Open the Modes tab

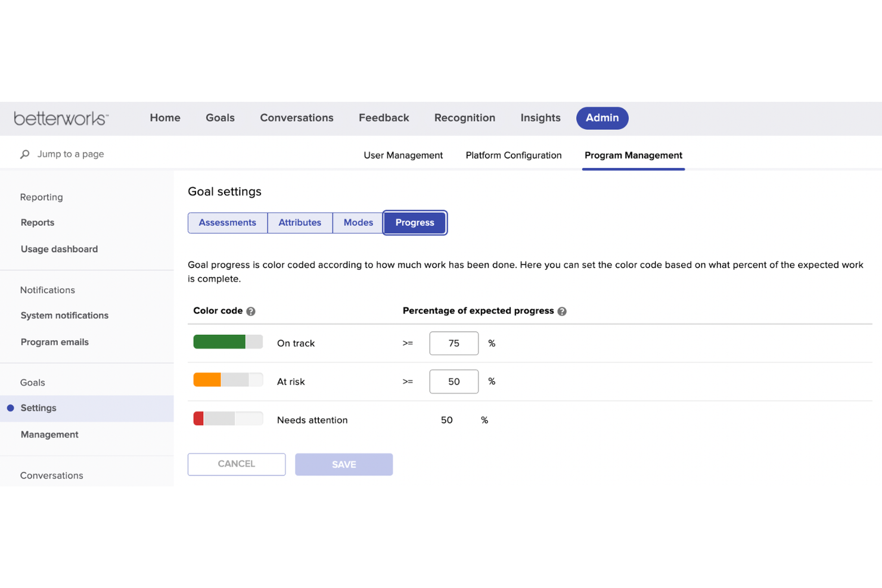358,222
